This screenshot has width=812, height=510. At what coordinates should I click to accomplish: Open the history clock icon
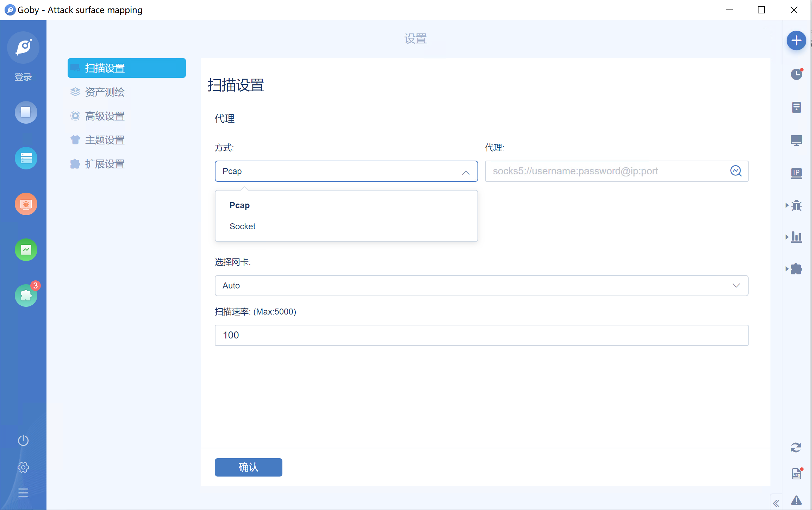pos(797,74)
